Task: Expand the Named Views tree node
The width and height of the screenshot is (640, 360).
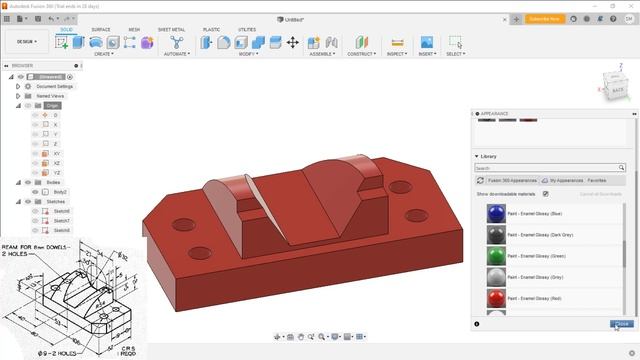Action: tap(18, 96)
